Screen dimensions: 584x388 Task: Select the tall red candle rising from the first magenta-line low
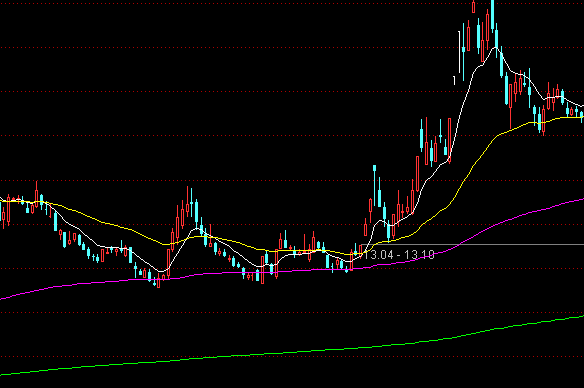pyautogui.click(x=168, y=263)
